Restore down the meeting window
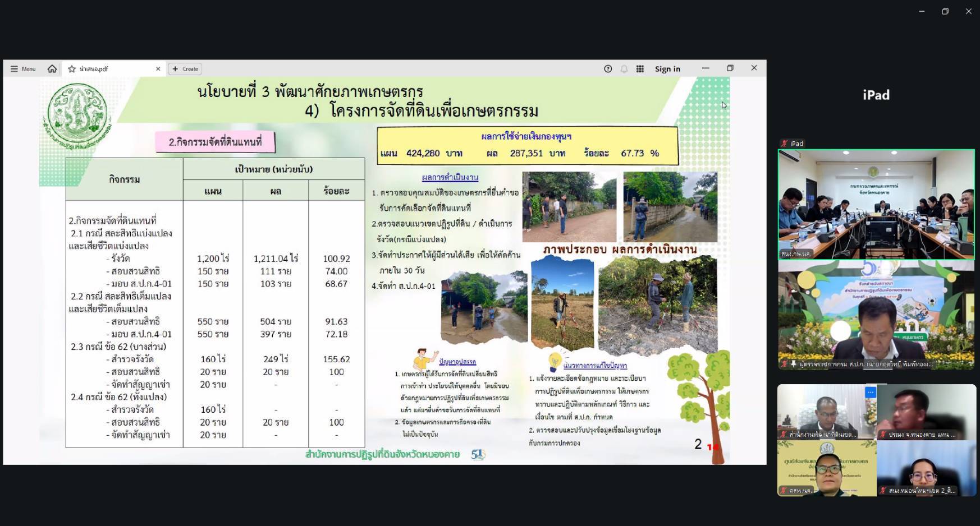This screenshot has width=980, height=526. pos(945,11)
